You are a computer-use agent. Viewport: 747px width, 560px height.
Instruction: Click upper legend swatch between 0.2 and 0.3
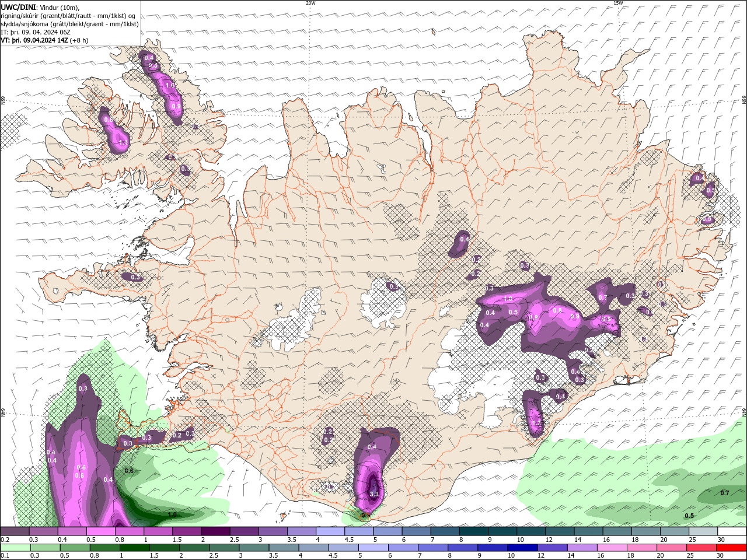point(15,531)
